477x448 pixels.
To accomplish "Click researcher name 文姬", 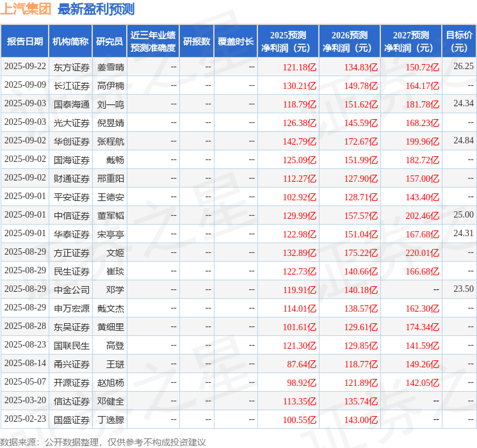I will [x=115, y=253].
